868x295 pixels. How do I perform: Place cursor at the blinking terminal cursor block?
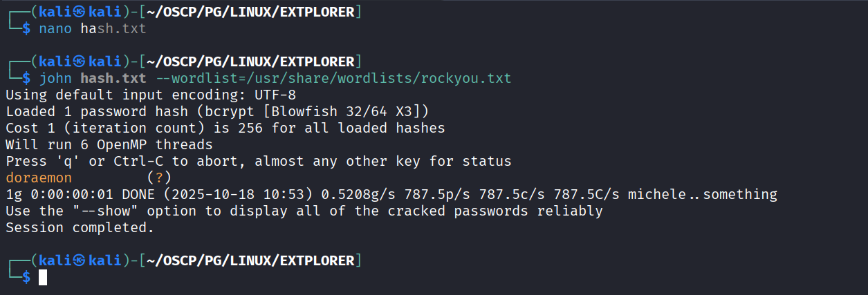pos(43,277)
